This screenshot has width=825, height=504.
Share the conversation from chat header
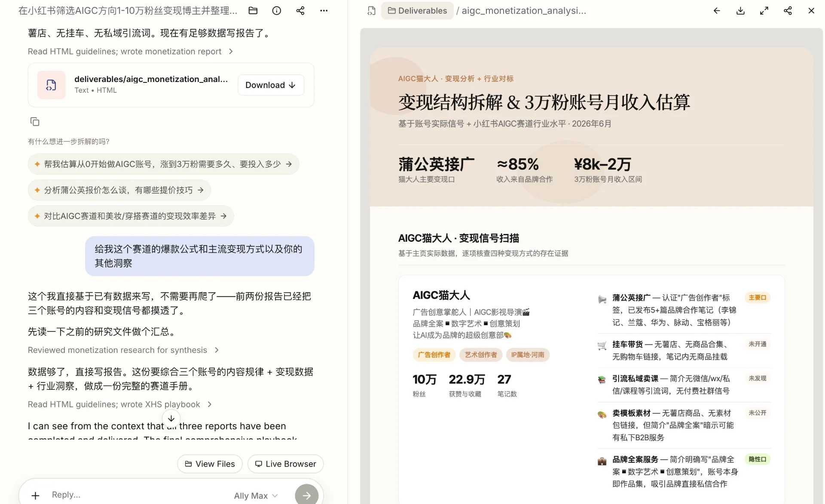300,11
